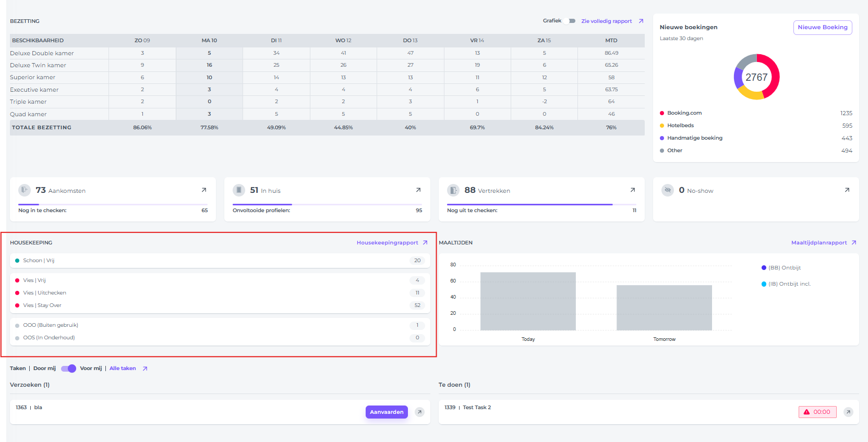Click the Today bar in Maaltijden chart
The height and width of the screenshot is (442, 868).
pos(528,301)
